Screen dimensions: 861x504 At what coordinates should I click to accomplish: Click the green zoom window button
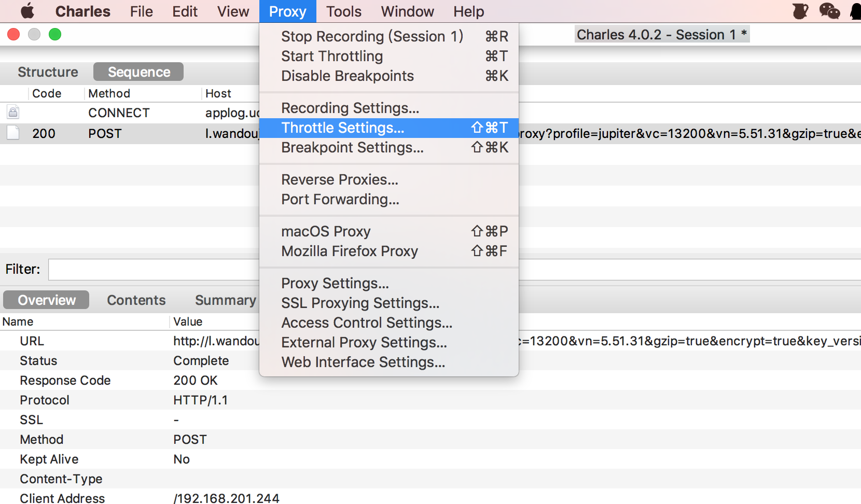pos(55,34)
